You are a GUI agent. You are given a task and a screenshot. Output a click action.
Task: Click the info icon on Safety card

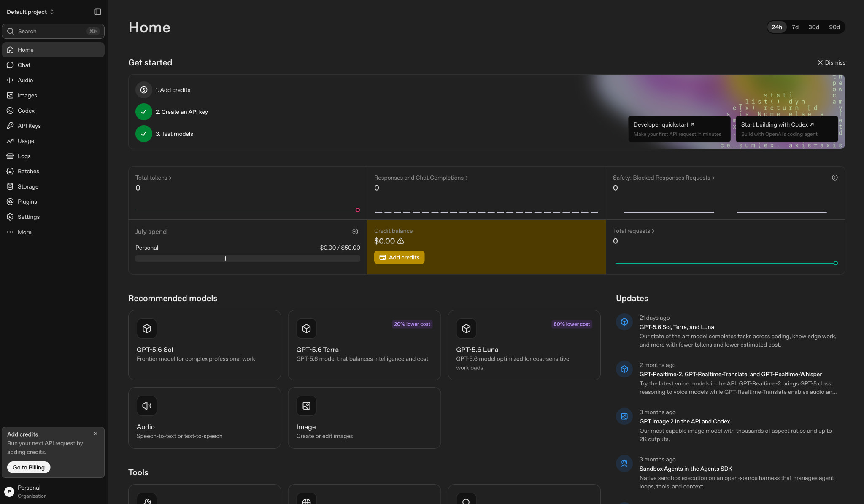834,178
